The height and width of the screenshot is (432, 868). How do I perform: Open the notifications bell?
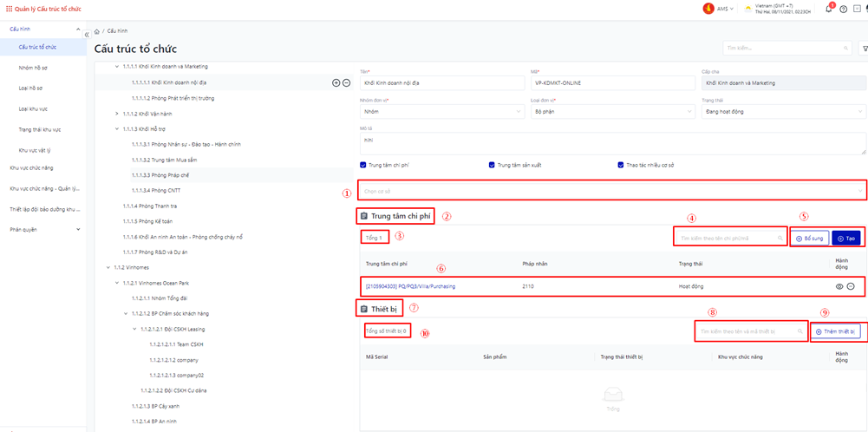coord(828,9)
